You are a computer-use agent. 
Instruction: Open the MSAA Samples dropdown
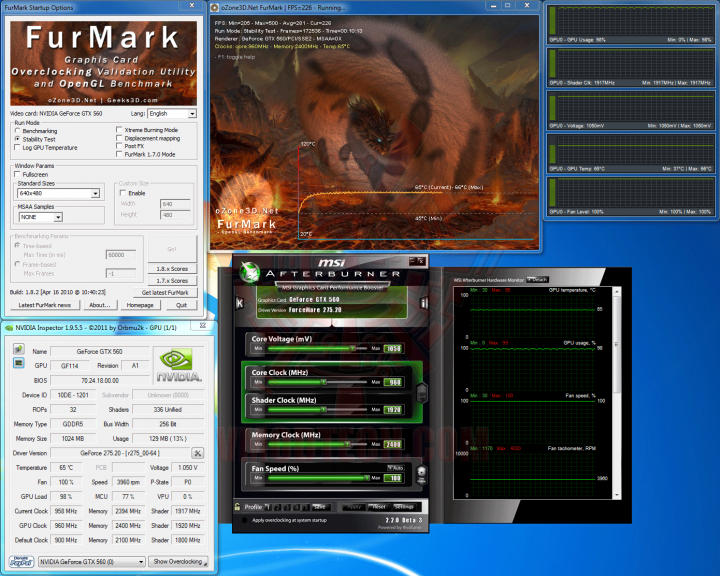pos(58,217)
